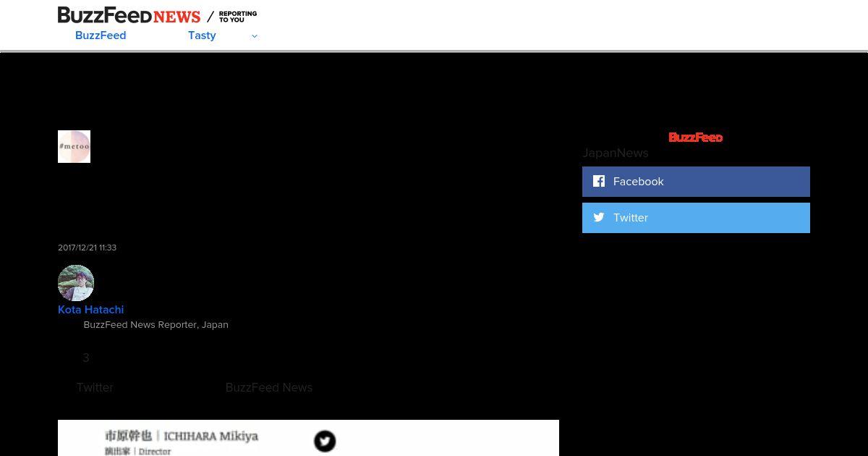Viewport: 868px width, 456px height.
Task: Click the red BuzzFeed sidebar logo
Action: (695, 137)
